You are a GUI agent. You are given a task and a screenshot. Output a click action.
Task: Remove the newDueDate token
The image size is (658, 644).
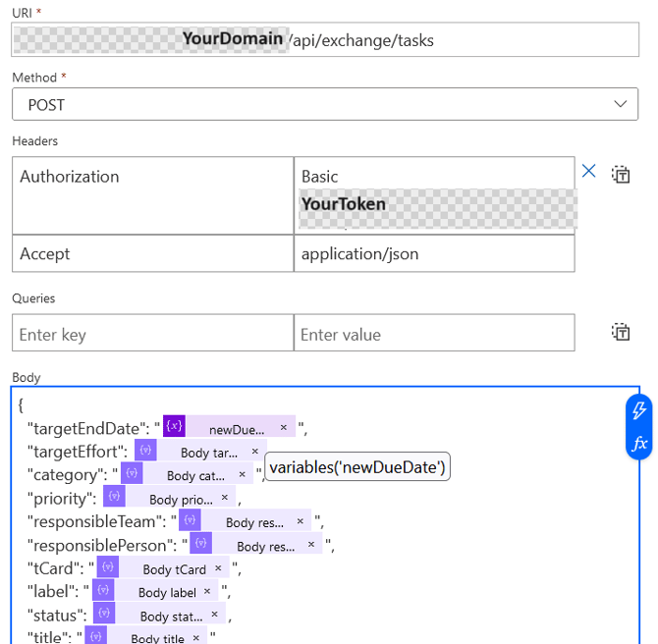(284, 427)
